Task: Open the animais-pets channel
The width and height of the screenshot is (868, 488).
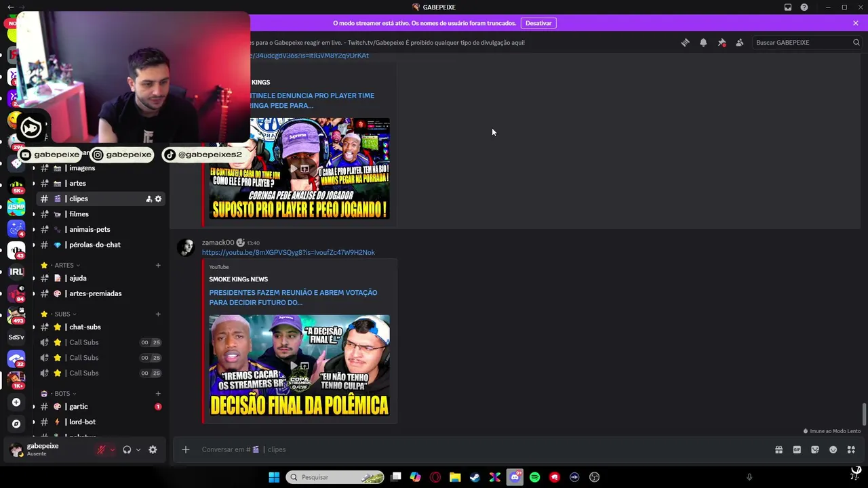Action: tap(90, 229)
